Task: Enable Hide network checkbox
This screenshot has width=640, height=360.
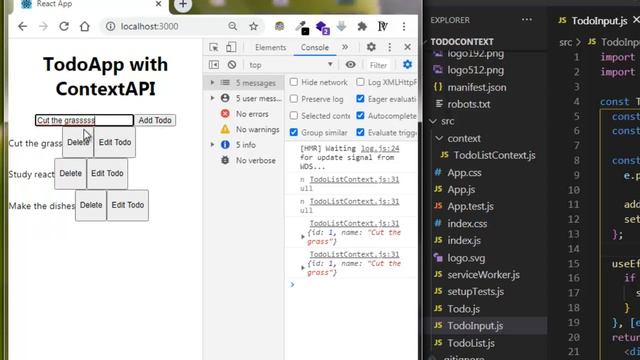Action: click(293, 82)
